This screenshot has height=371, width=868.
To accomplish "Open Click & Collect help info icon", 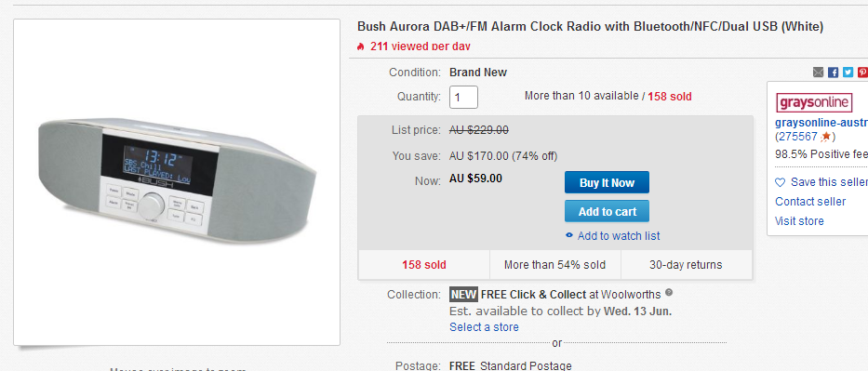I will point(669,293).
